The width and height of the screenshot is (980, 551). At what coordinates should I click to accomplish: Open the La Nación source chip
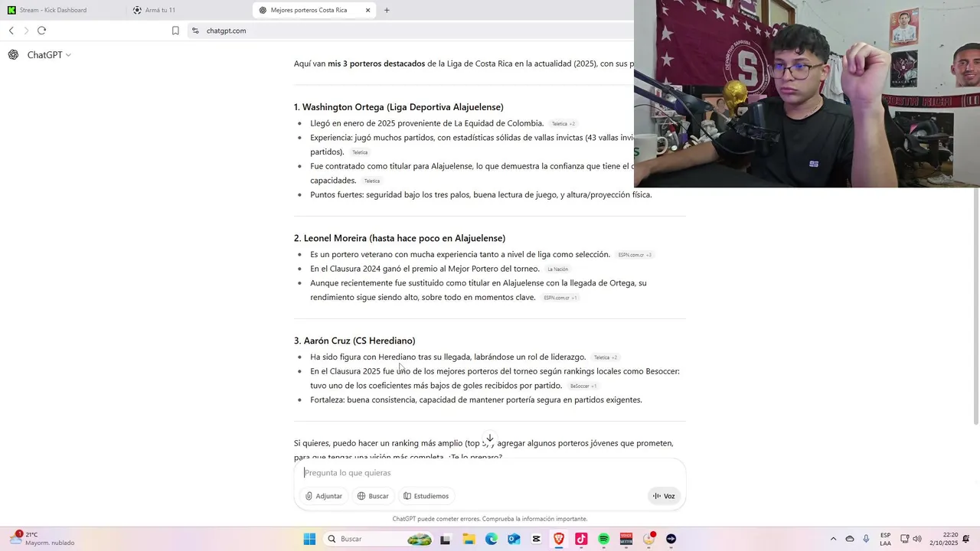(557, 269)
